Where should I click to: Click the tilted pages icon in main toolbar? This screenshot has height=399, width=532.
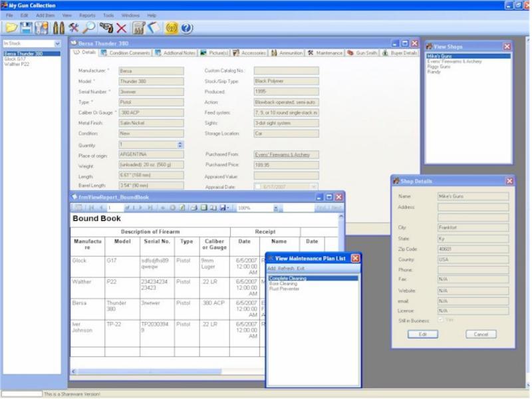click(x=154, y=28)
